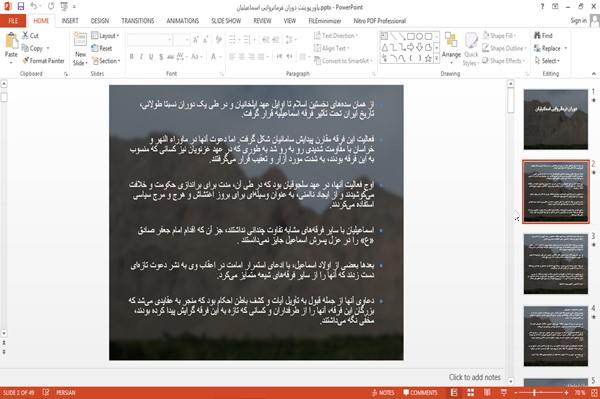
Task: Switch to Slide Sorter view icon
Action: click(x=471, y=393)
